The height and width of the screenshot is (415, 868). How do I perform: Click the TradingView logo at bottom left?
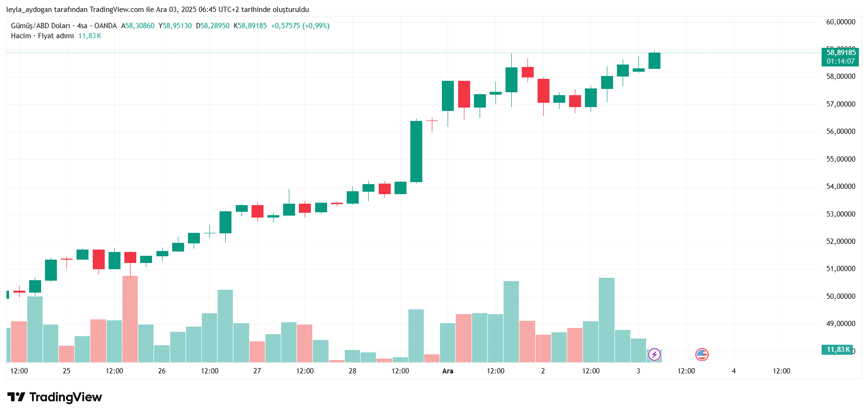tap(55, 397)
